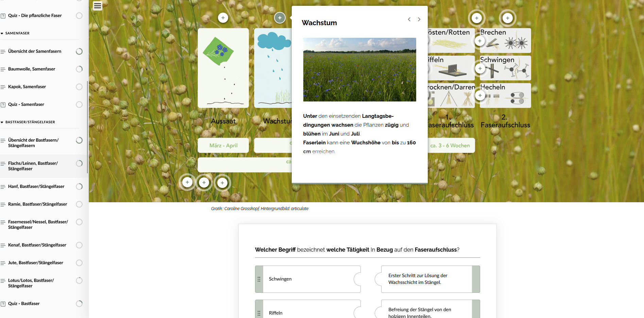
Task: Open Jute, Bastfaser/Stängelfaser lesson
Action: point(36,263)
